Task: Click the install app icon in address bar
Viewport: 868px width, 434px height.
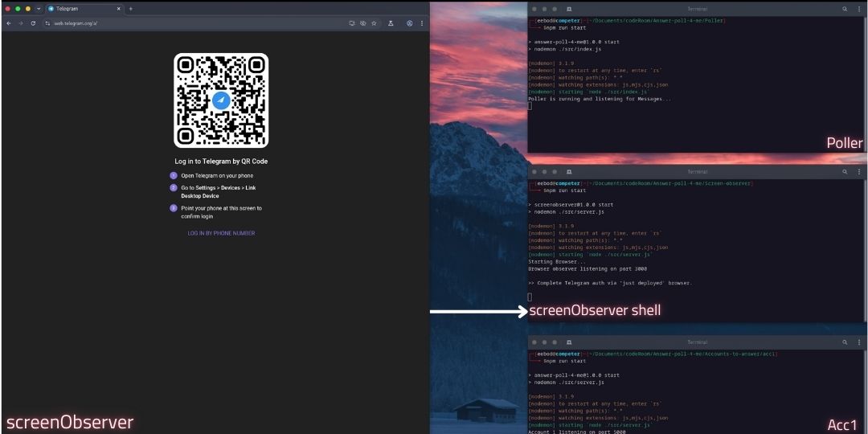Action: click(351, 23)
